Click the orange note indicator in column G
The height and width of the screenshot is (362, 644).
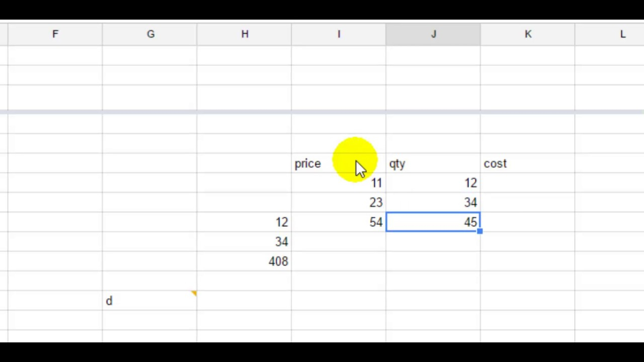tap(194, 294)
